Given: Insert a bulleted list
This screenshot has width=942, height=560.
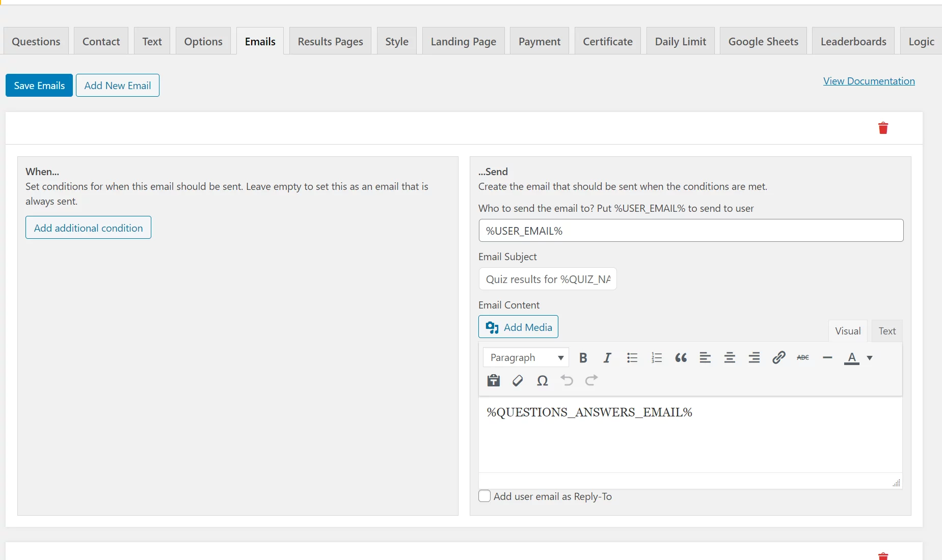Looking at the screenshot, I should [x=632, y=358].
